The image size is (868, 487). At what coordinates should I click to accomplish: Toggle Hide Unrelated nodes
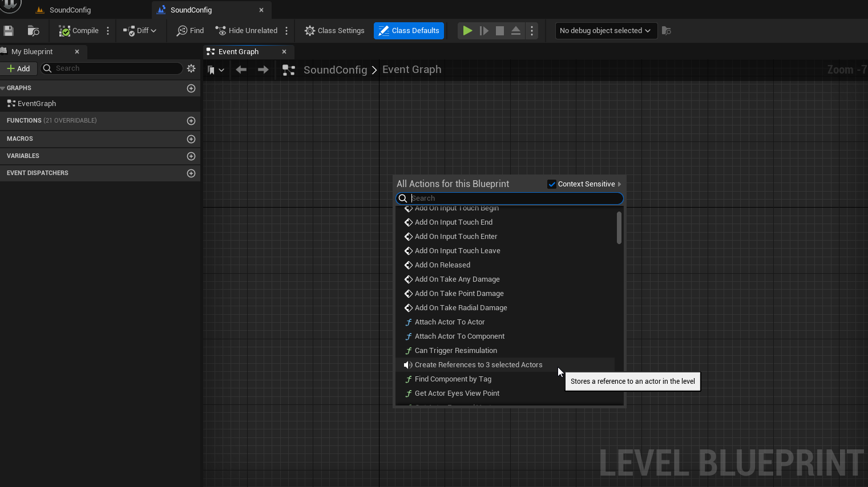click(x=247, y=31)
